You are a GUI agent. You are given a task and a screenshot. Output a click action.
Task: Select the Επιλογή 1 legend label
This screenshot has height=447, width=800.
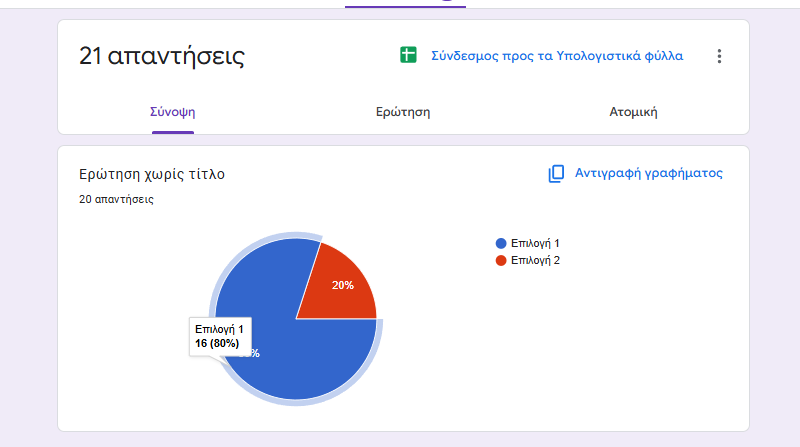tap(535, 243)
